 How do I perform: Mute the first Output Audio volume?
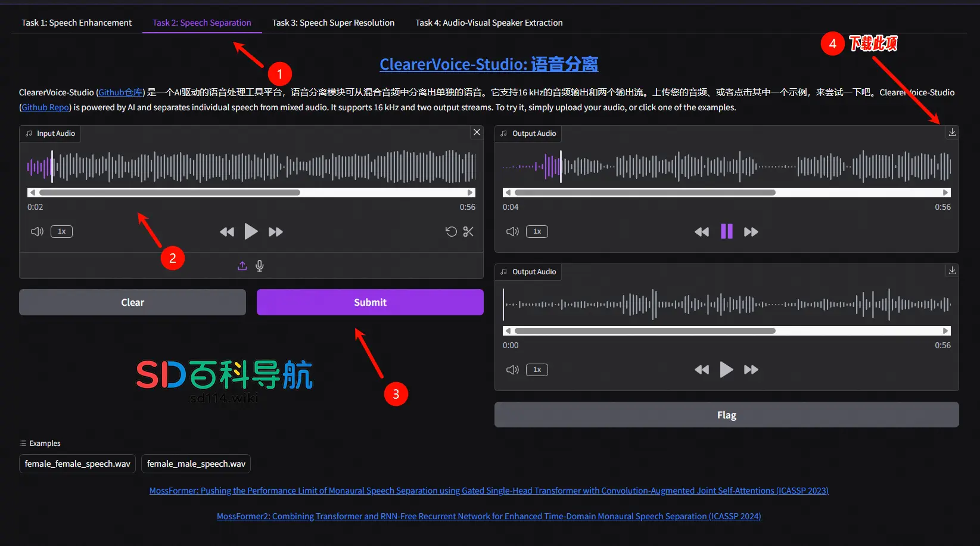[x=512, y=231]
